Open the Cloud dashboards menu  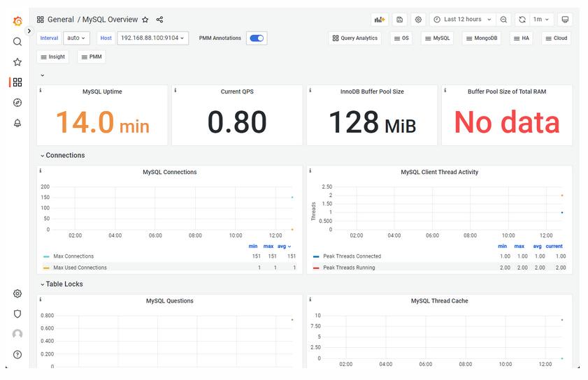click(x=556, y=38)
